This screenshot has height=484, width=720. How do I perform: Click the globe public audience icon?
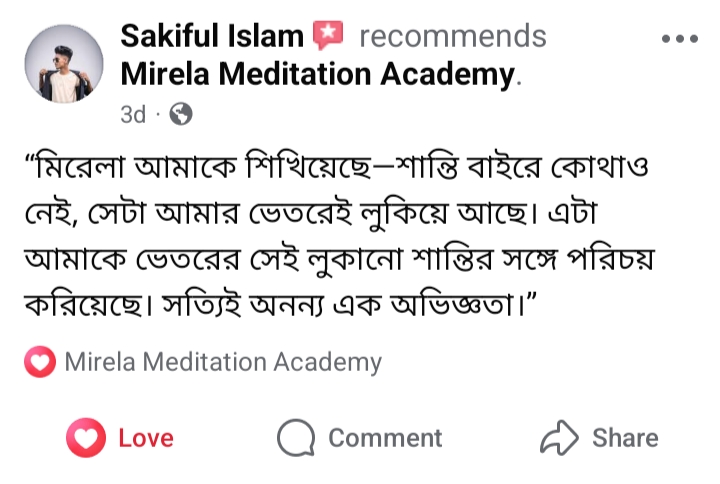tap(181, 115)
